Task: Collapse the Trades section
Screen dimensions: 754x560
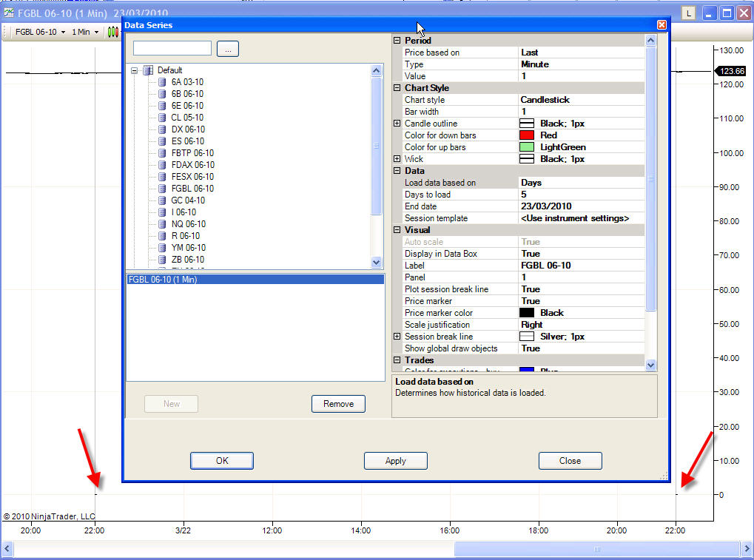Action: pyautogui.click(x=397, y=360)
